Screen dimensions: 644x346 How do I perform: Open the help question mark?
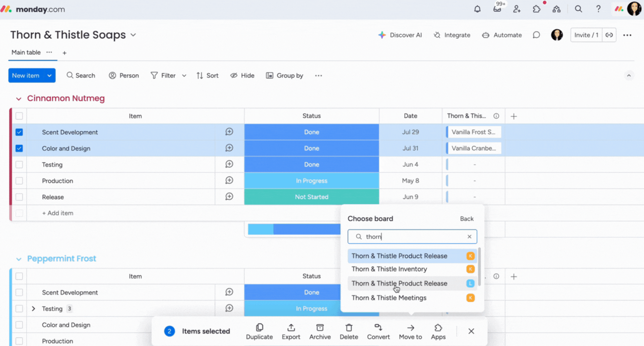pos(598,9)
